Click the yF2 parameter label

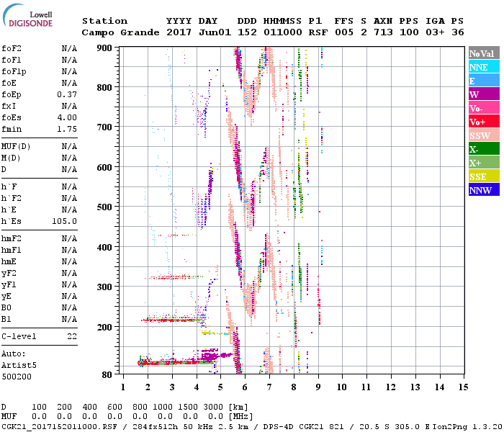(9, 273)
